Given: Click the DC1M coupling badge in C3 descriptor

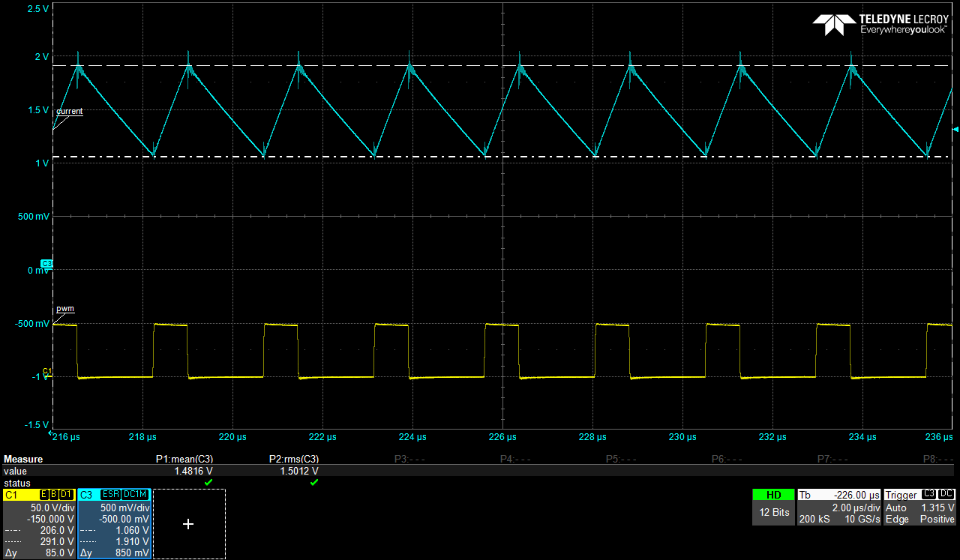Looking at the screenshot, I should click(136, 495).
